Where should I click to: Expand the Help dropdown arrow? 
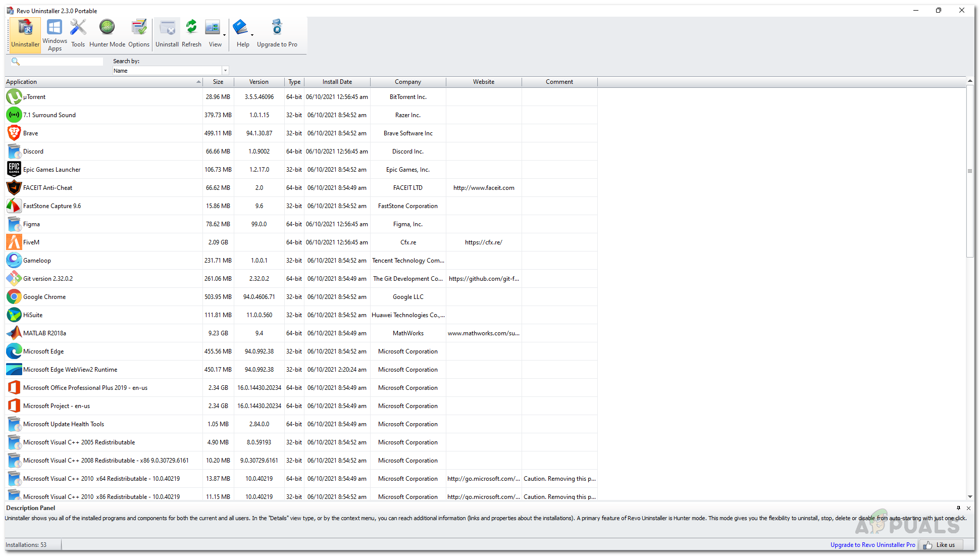(x=252, y=35)
